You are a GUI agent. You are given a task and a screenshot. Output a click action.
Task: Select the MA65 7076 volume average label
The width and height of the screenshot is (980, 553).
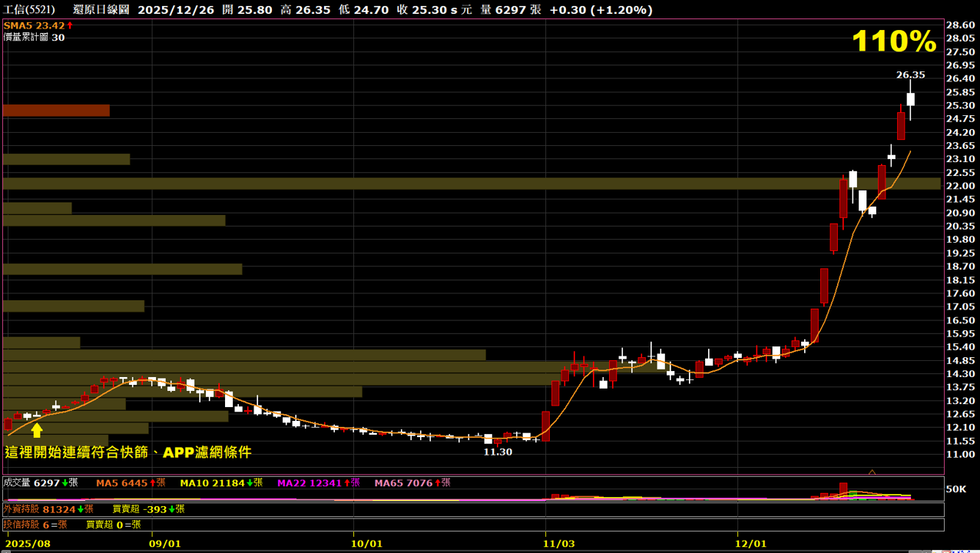(412, 483)
